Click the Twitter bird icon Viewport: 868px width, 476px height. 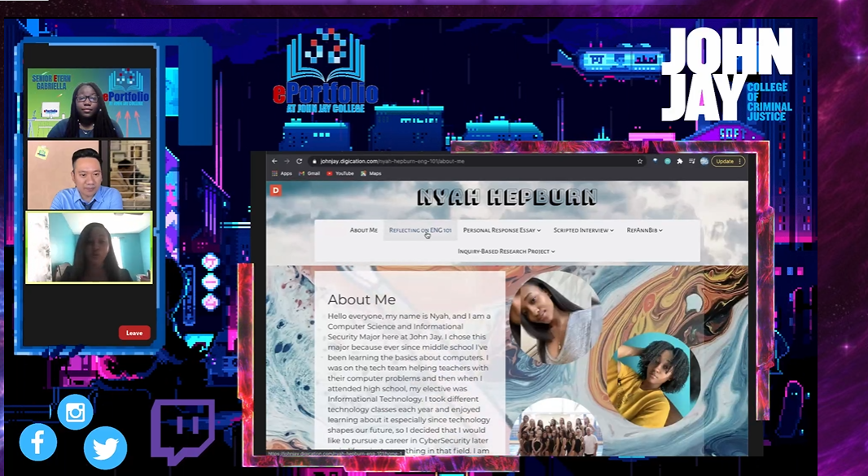pos(105,448)
